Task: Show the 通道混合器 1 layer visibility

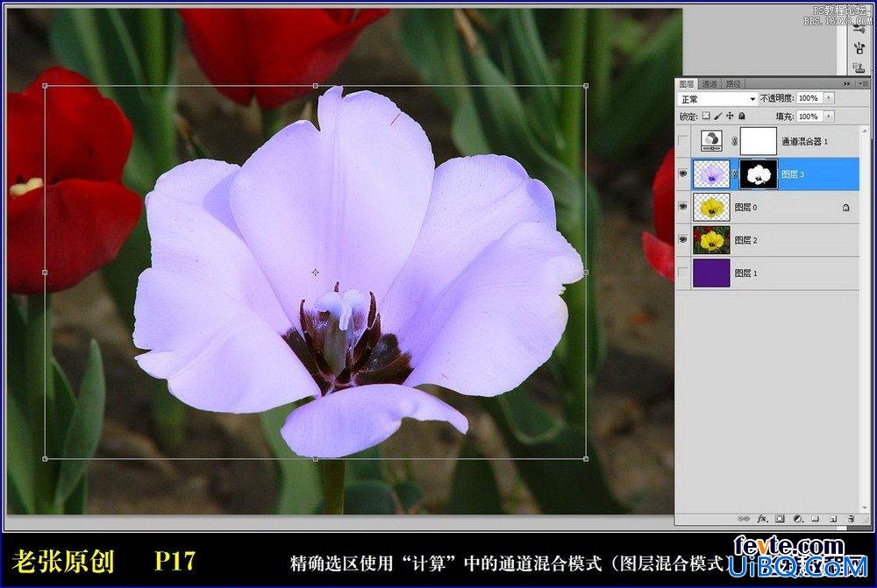Action: [x=683, y=141]
